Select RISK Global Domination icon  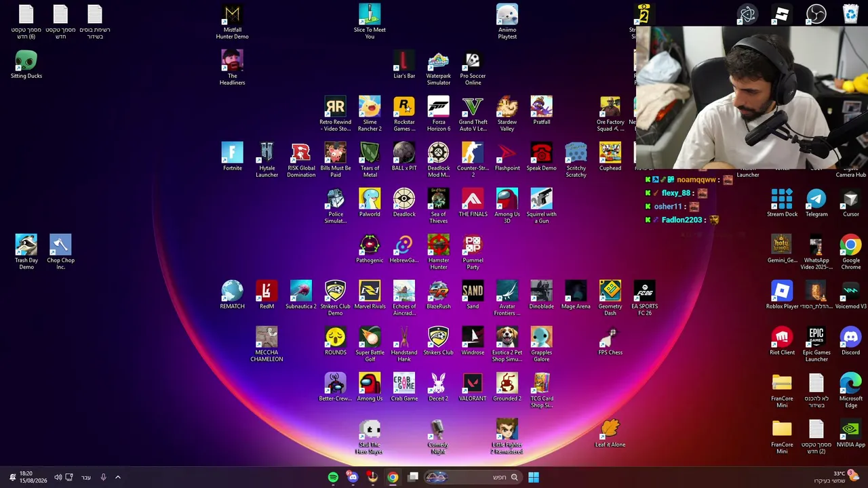pos(301,160)
